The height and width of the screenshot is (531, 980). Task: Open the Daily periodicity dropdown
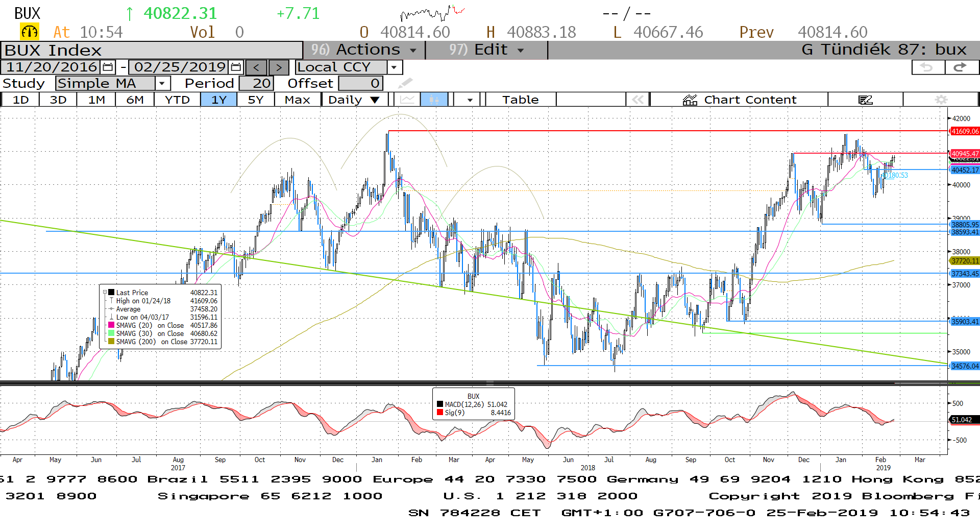(354, 100)
